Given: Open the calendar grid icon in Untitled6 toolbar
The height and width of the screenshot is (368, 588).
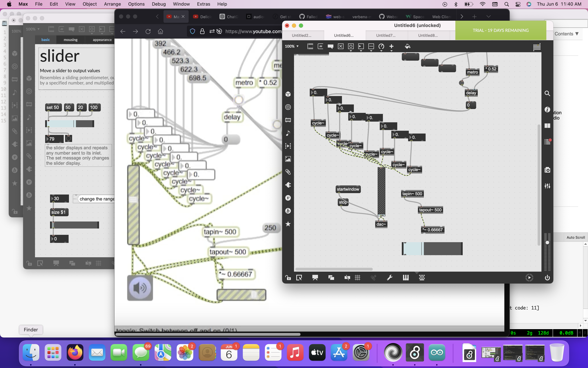Looking at the screenshot, I should point(537,47).
